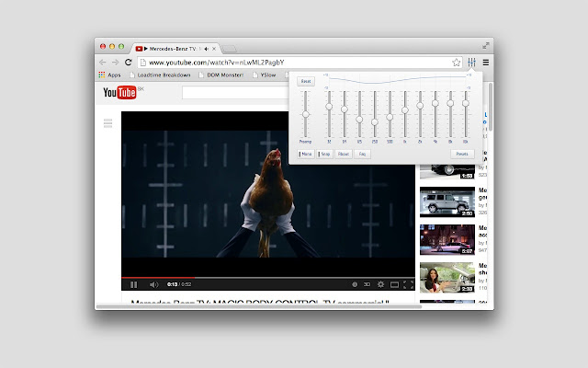Viewport: 588px width, 368px height.
Task: Click the 4k band slider knob
Action: pos(435,103)
